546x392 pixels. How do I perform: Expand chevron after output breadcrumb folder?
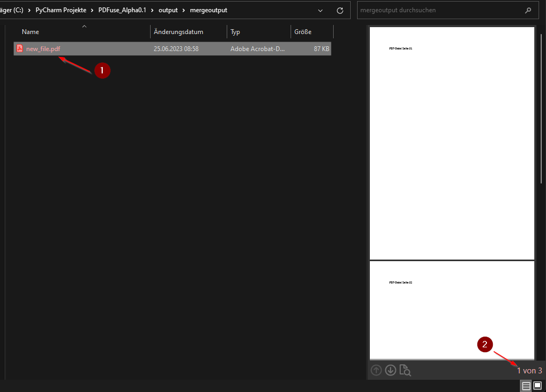pos(184,10)
